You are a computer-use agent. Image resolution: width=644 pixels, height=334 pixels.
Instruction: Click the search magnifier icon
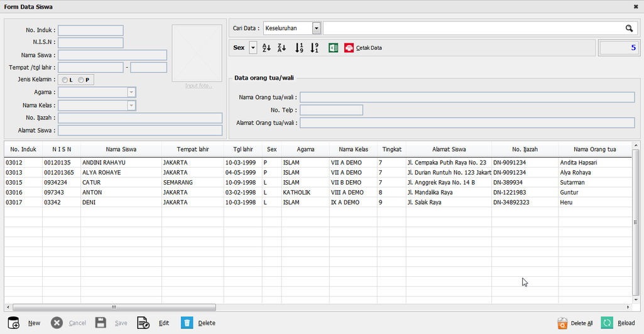[x=628, y=28]
